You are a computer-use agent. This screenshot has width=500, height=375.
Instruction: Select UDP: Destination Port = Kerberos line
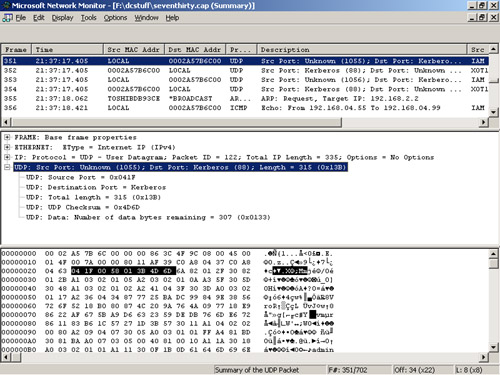coord(96,187)
